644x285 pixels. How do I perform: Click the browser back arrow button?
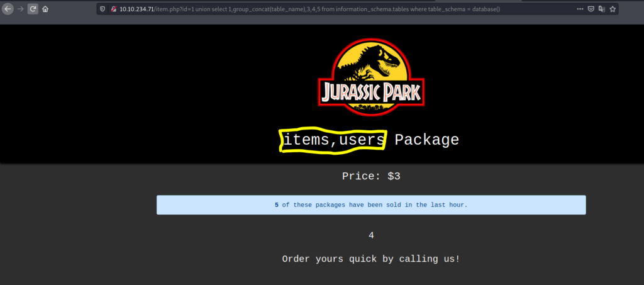click(x=8, y=9)
